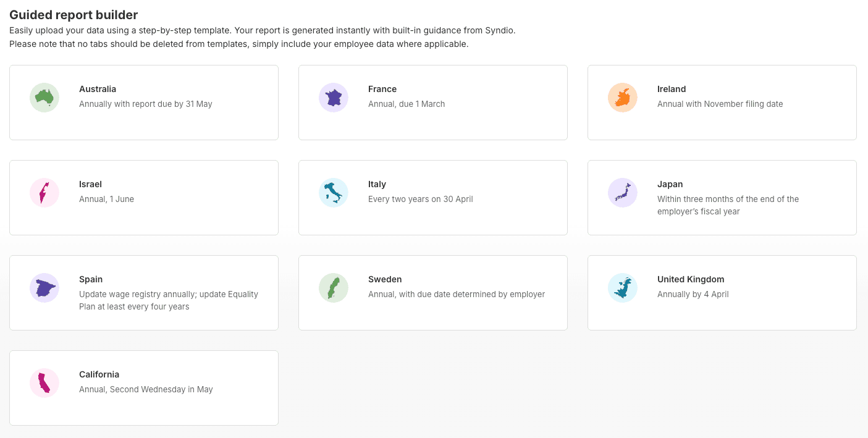Choose the Ireland November filing card
Image resolution: width=868 pixels, height=438 pixels.
[x=722, y=103]
